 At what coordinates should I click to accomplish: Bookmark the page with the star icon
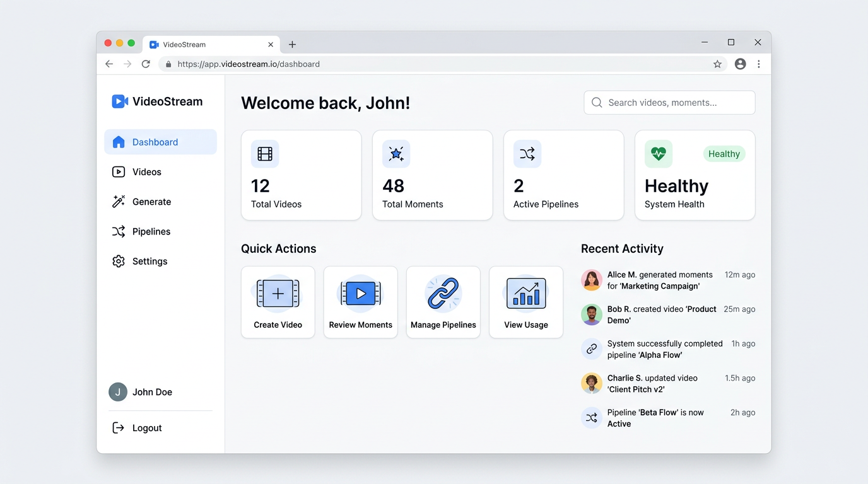click(717, 64)
